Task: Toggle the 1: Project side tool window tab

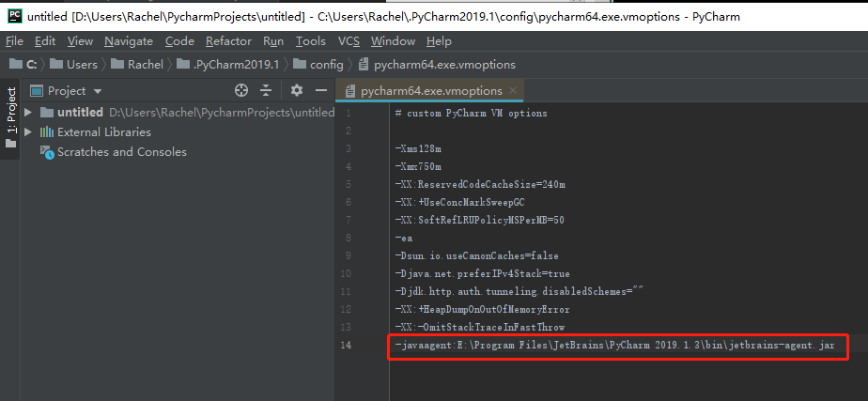Action: click(10, 117)
